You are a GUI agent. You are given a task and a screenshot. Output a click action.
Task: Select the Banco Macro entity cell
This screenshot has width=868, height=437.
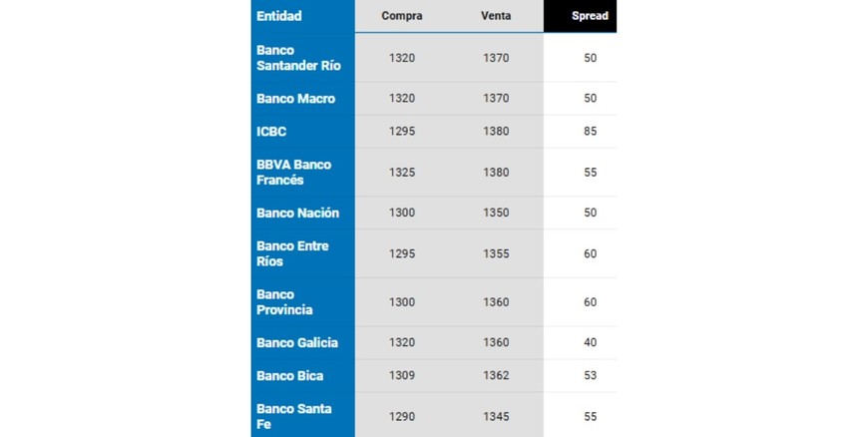(x=295, y=99)
